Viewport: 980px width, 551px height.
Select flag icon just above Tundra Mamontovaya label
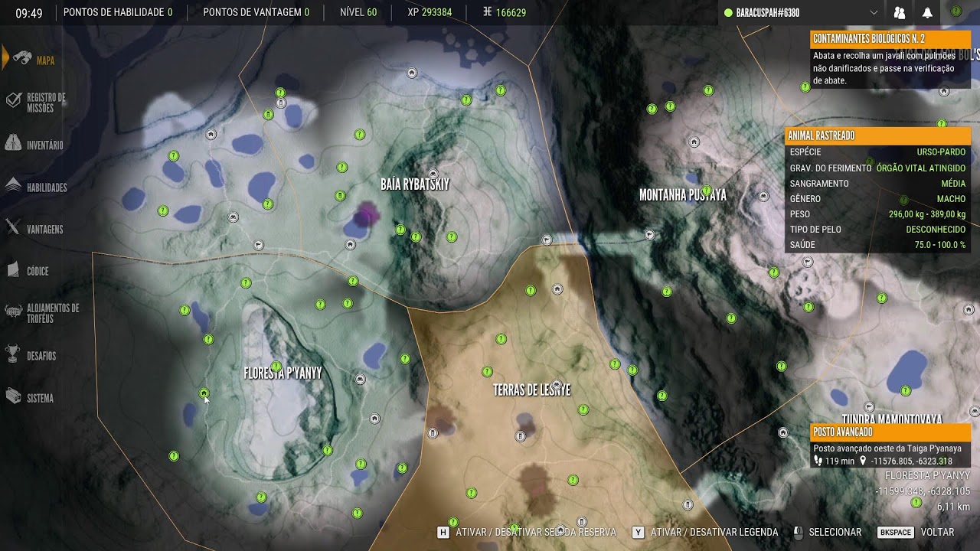pyautogui.click(x=869, y=407)
